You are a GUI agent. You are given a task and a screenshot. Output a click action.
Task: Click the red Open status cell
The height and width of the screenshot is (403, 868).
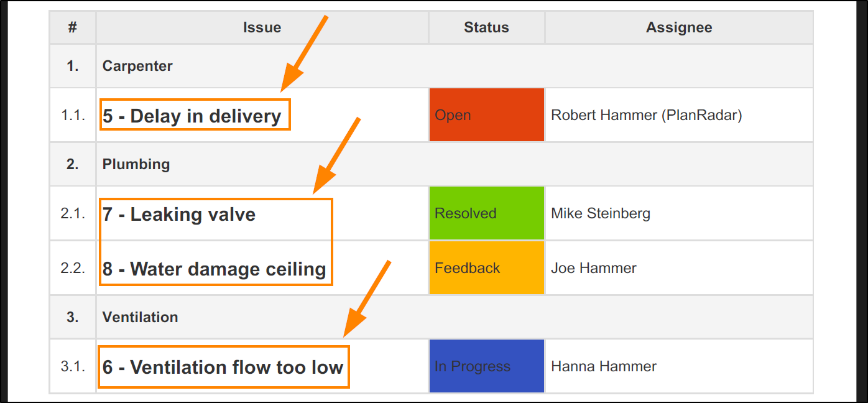(x=486, y=115)
